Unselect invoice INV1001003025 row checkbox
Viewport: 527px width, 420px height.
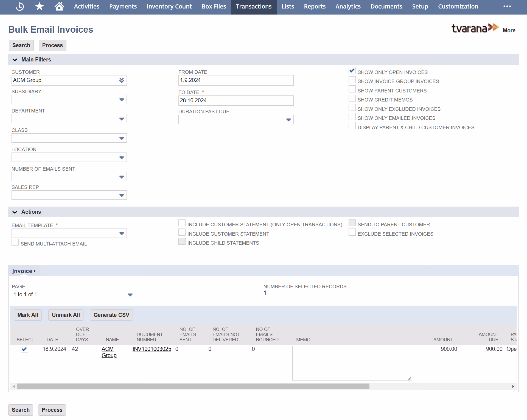24,349
